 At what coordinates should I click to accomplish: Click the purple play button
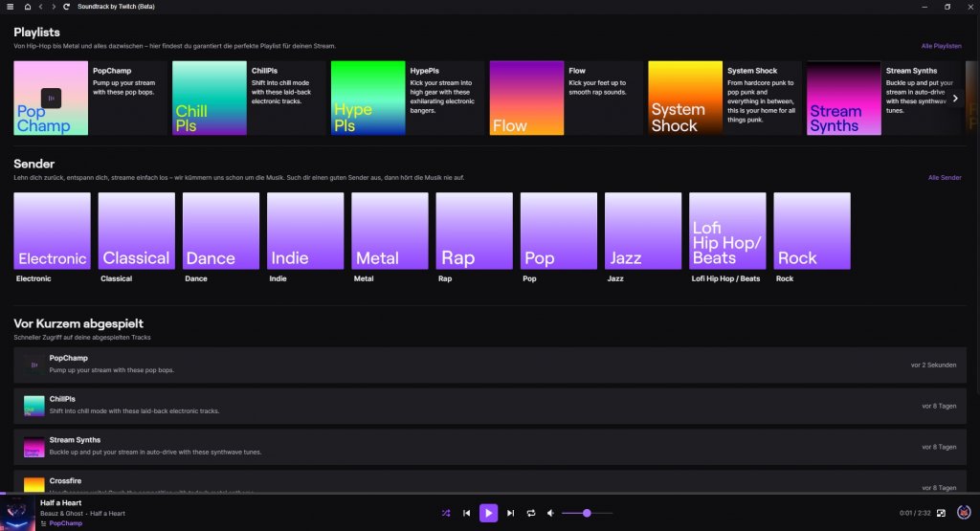tap(488, 513)
